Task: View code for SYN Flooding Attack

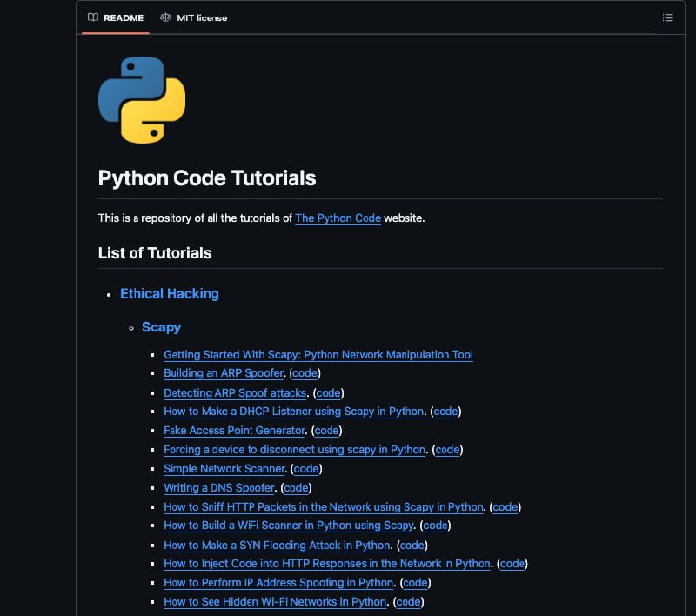Action: 412,545
